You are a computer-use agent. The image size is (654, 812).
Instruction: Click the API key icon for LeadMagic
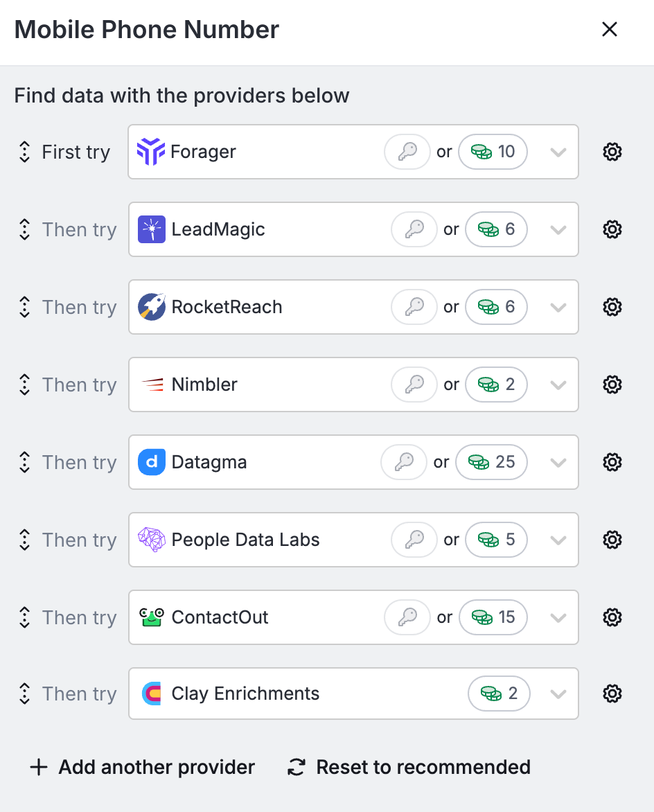[x=414, y=229]
